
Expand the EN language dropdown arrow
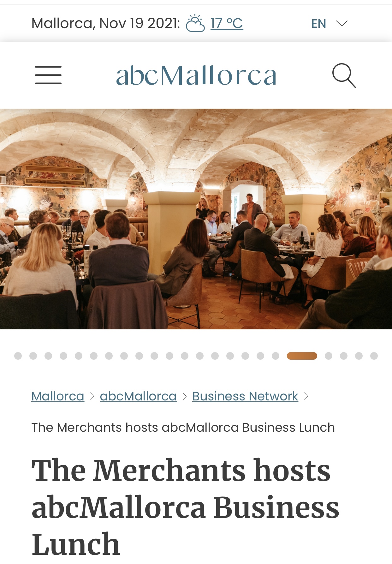click(342, 23)
